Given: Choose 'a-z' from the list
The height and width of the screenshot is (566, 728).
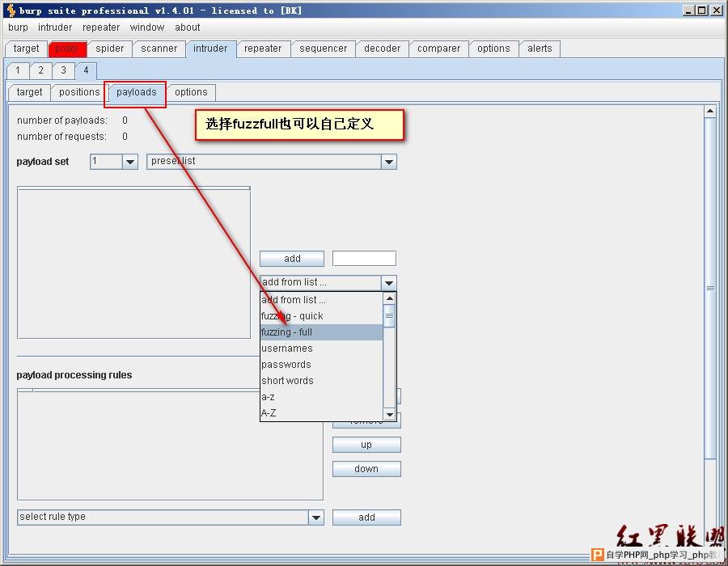Looking at the screenshot, I should pos(321,397).
